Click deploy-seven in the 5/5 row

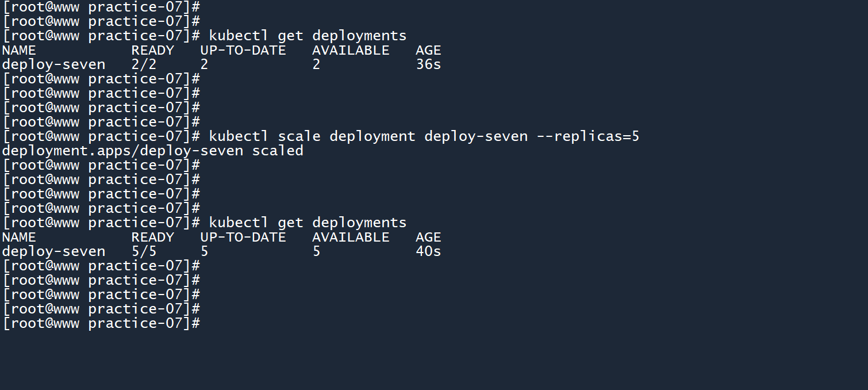click(x=53, y=251)
